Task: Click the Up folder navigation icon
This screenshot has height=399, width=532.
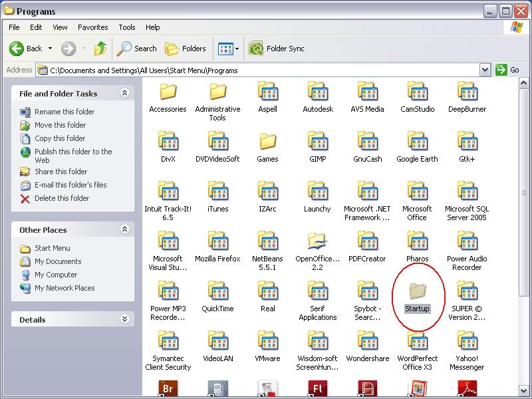Action: click(100, 48)
